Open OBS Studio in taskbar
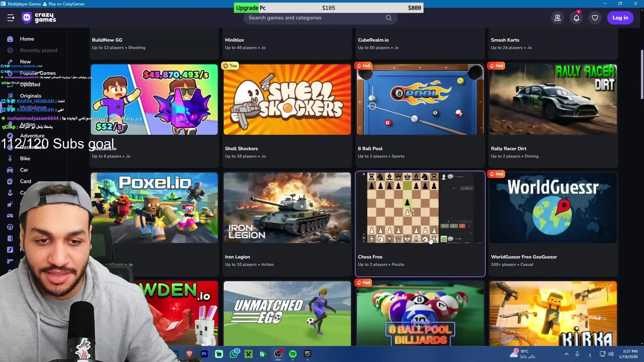The image size is (644, 362). pos(278,354)
